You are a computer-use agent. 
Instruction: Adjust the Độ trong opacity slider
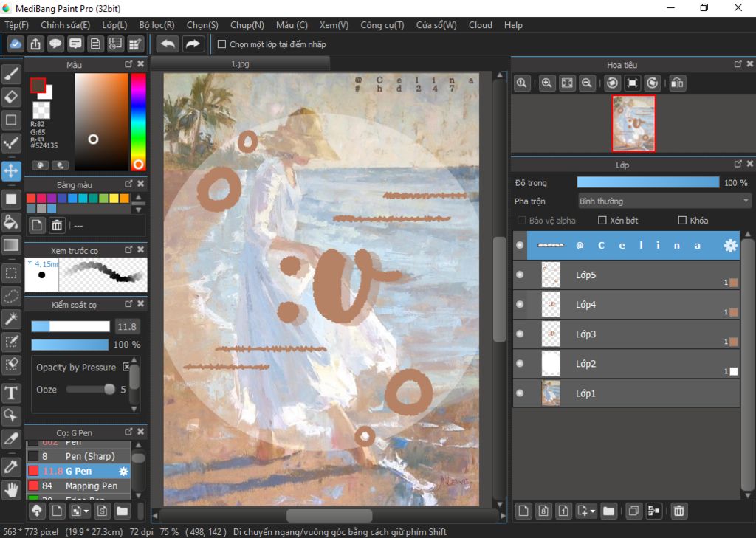pyautogui.click(x=648, y=182)
